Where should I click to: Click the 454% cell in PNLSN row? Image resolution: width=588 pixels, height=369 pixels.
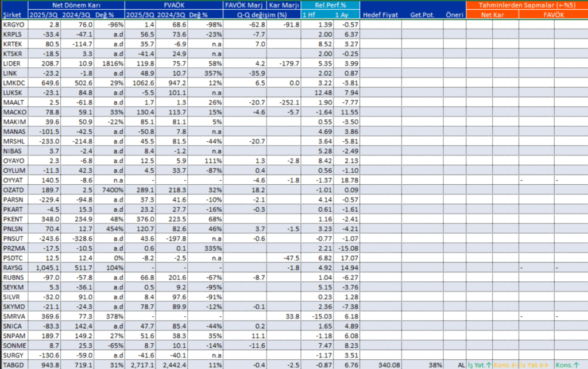[109, 230]
